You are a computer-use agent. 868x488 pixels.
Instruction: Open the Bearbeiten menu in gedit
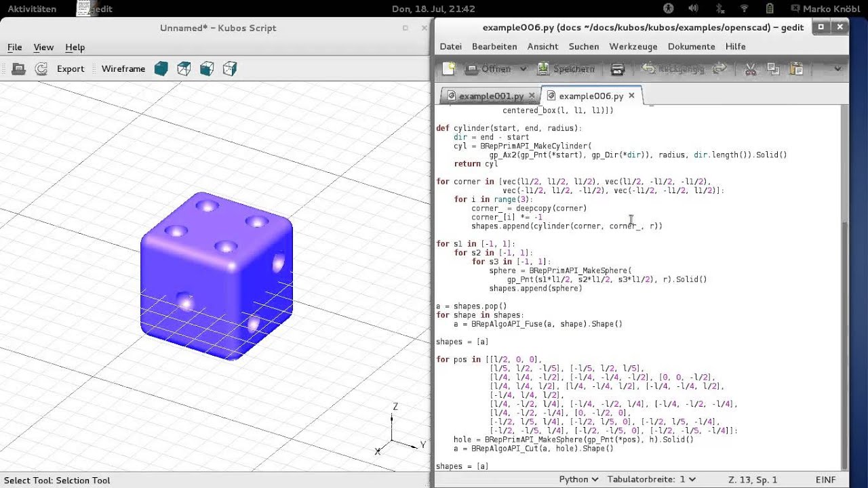point(494,47)
